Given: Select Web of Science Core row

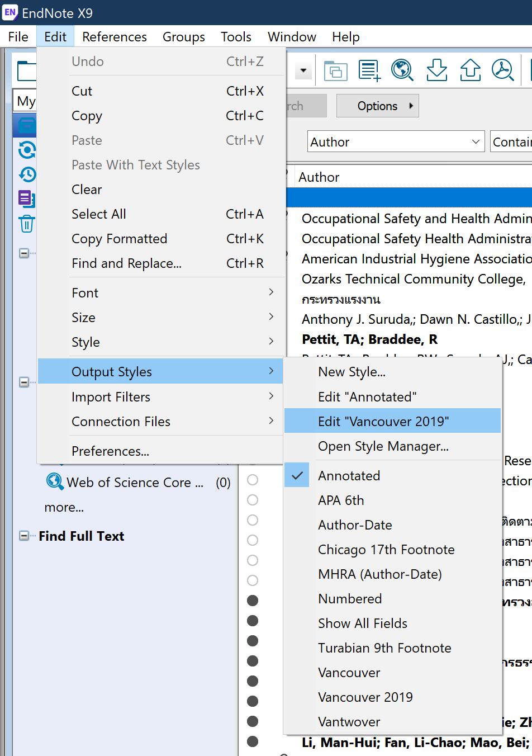Looking at the screenshot, I should 138,482.
